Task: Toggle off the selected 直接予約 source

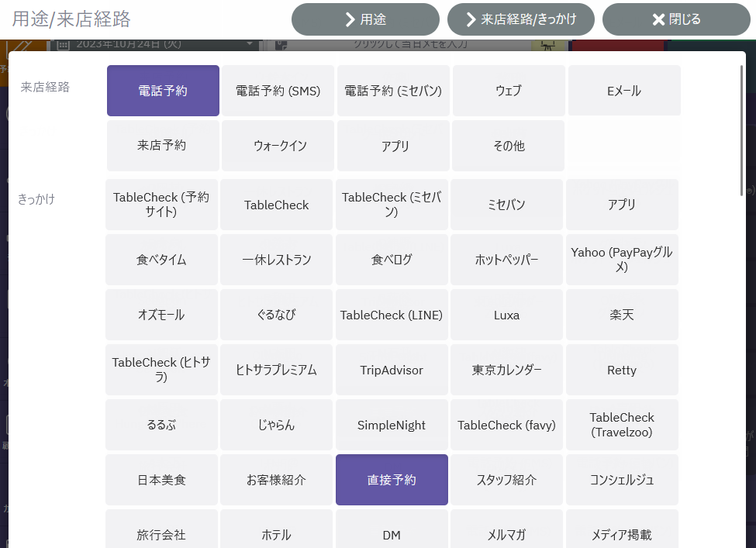Action: pos(392,480)
